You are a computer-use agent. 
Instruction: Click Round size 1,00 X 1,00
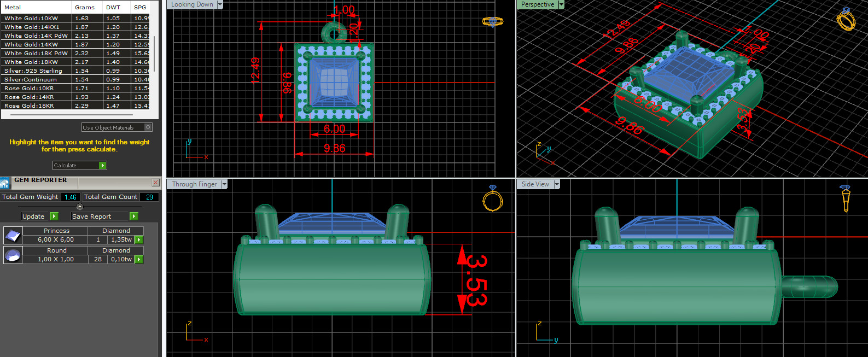56,259
